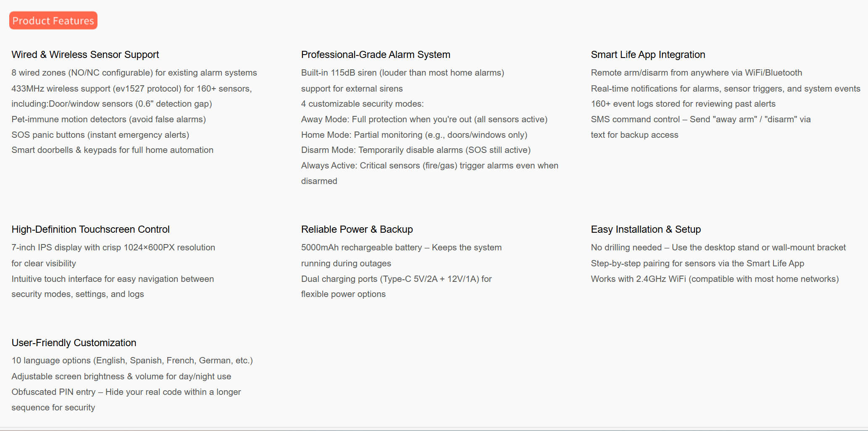Click the Wired & Wireless Sensor Support heading
Image resolution: width=868 pixels, height=431 pixels.
[85, 55]
